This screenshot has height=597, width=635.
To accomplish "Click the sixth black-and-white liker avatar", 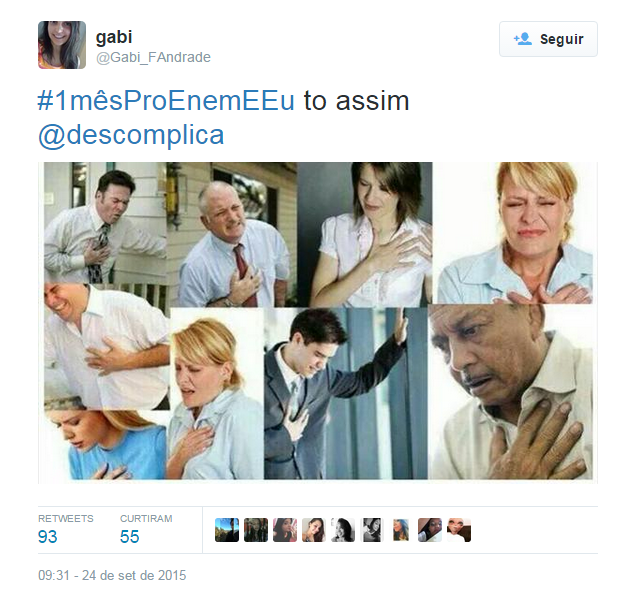I will click(372, 530).
